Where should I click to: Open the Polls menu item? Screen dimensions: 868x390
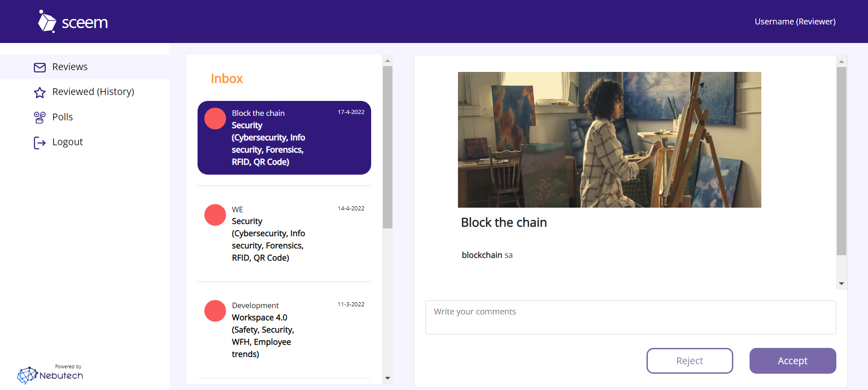62,117
